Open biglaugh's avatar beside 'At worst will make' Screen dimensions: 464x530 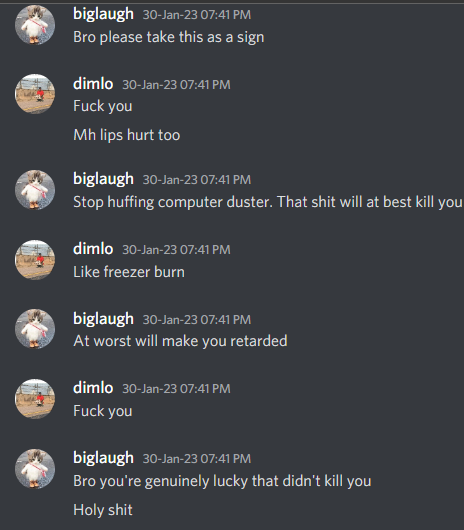pyautogui.click(x=35, y=329)
